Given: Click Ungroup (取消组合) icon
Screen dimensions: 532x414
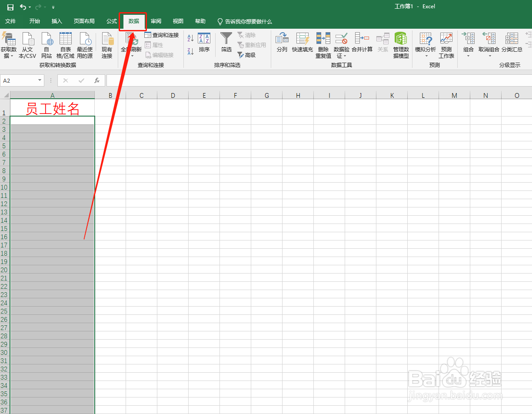Looking at the screenshot, I should 489,39.
